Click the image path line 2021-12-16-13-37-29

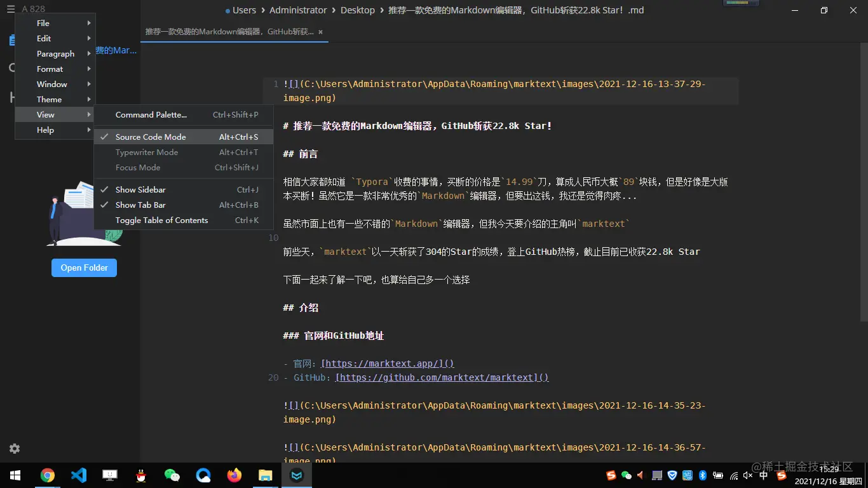[x=494, y=91]
